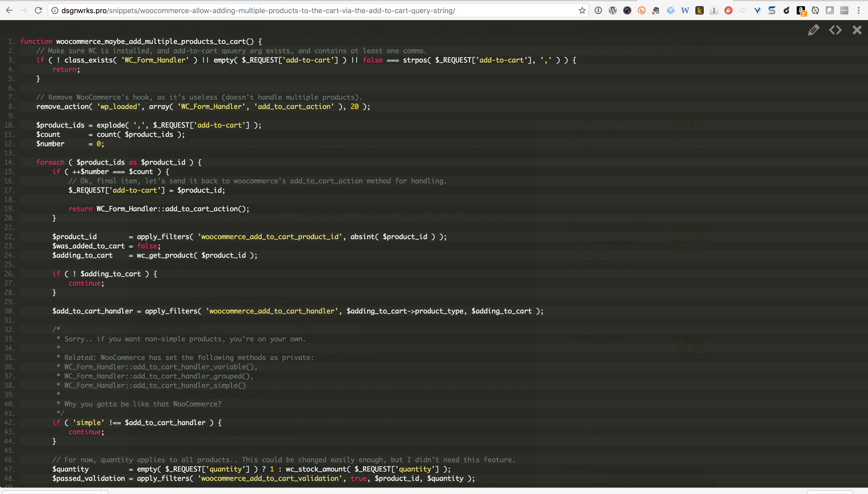The height and width of the screenshot is (494, 868).
Task: Click 'woocommerce_add_to_cart_handler' filter string
Action: pyautogui.click(x=272, y=311)
